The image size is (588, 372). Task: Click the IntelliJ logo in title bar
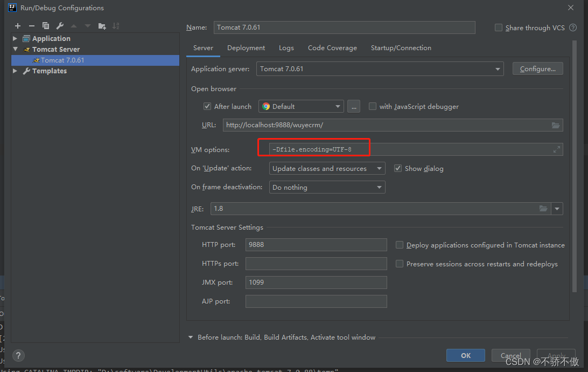point(12,8)
